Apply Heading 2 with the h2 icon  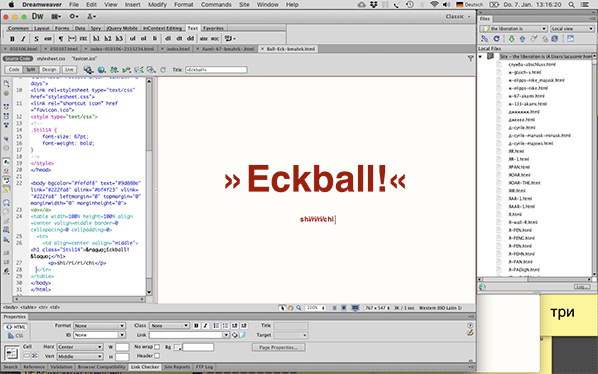pos(108,39)
